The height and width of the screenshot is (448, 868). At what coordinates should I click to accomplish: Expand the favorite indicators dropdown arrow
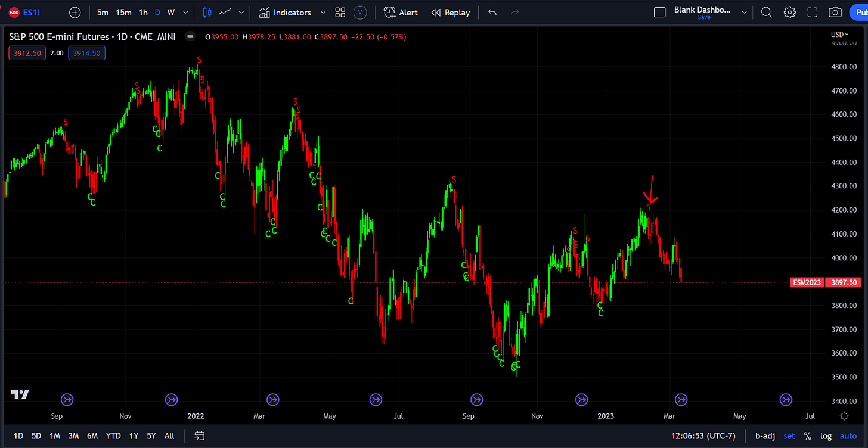click(323, 12)
